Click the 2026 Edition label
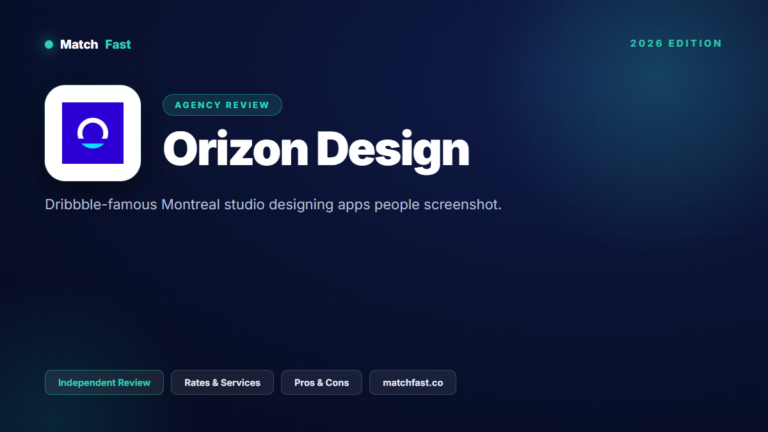Viewport: 768px width, 432px height. coord(676,44)
